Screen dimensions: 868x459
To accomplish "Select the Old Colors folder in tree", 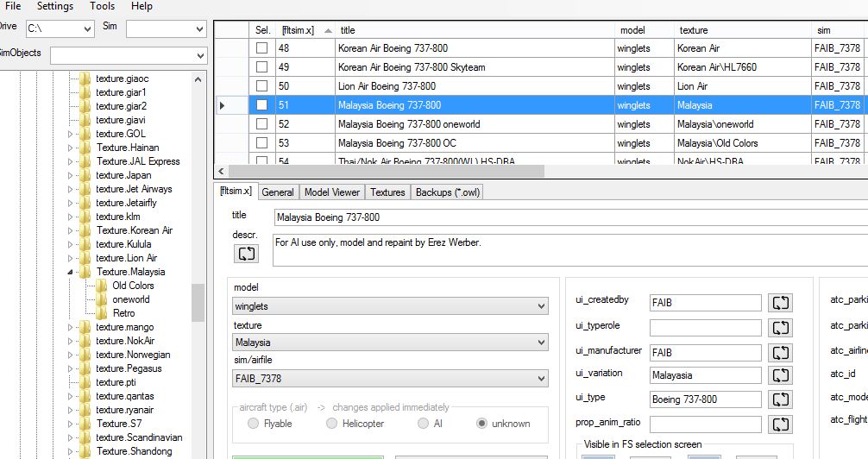I will click(133, 286).
